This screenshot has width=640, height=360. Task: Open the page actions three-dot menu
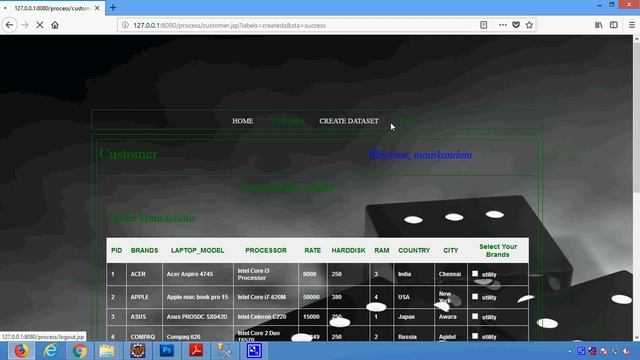[502, 25]
